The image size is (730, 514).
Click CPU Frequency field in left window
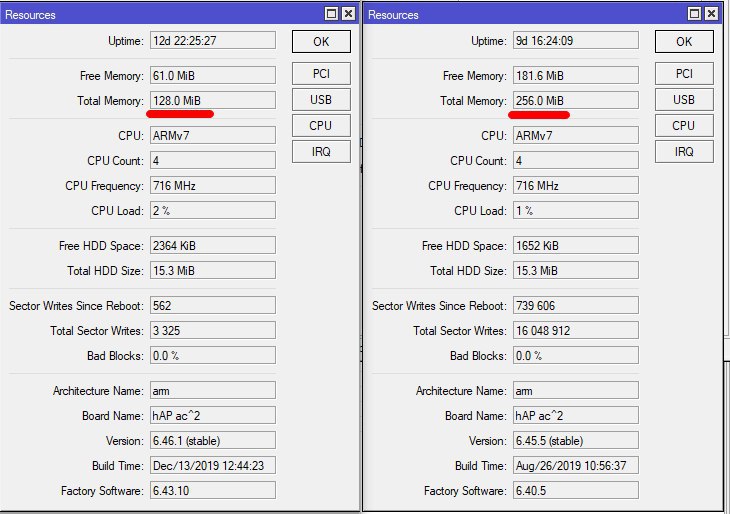[x=213, y=186]
